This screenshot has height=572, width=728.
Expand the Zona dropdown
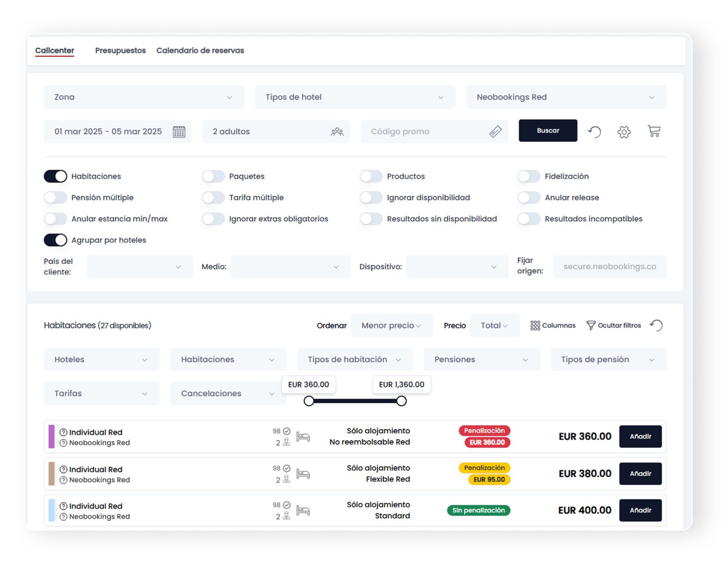pyautogui.click(x=144, y=97)
